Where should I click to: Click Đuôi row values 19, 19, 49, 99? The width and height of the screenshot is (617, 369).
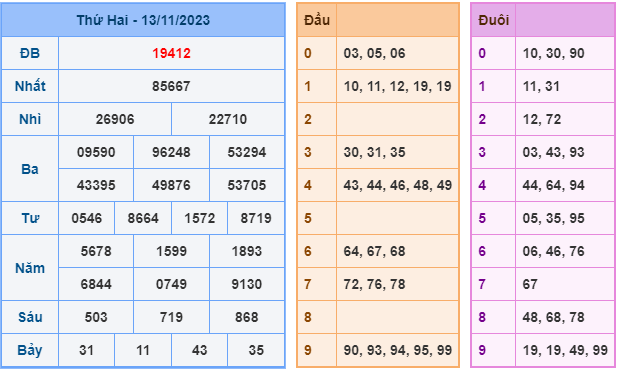click(565, 350)
